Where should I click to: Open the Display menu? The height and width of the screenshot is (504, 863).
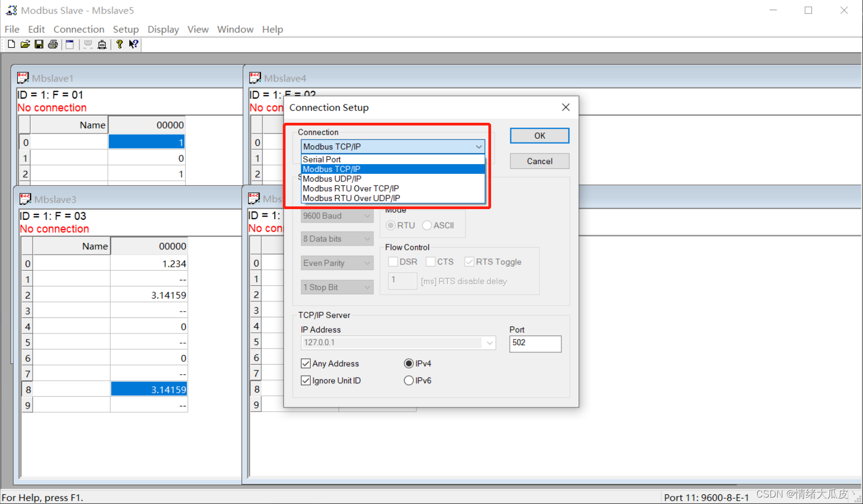(x=163, y=29)
